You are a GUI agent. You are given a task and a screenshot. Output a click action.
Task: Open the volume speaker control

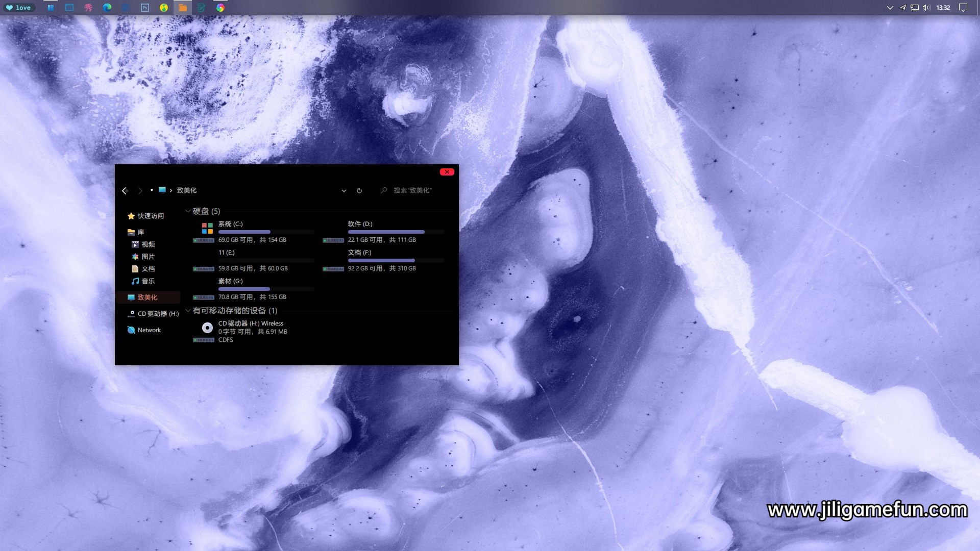point(927,8)
